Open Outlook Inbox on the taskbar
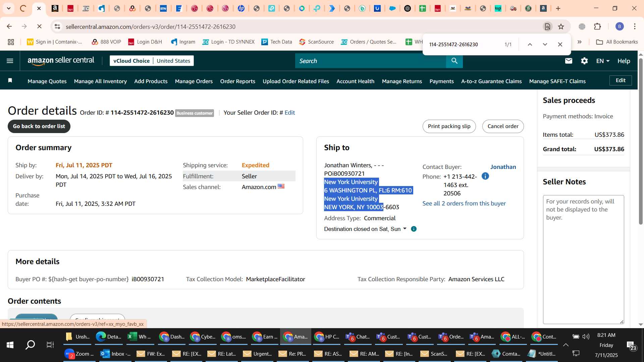 point(116,354)
